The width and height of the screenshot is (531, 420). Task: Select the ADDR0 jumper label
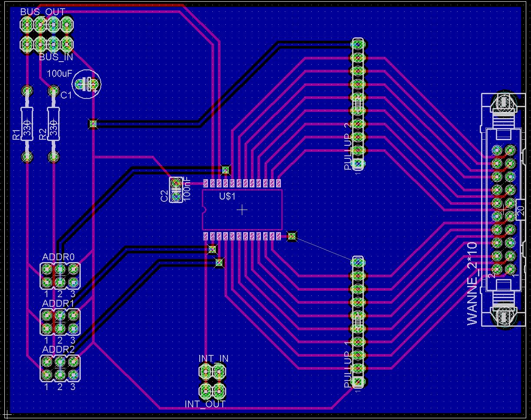click(58, 257)
